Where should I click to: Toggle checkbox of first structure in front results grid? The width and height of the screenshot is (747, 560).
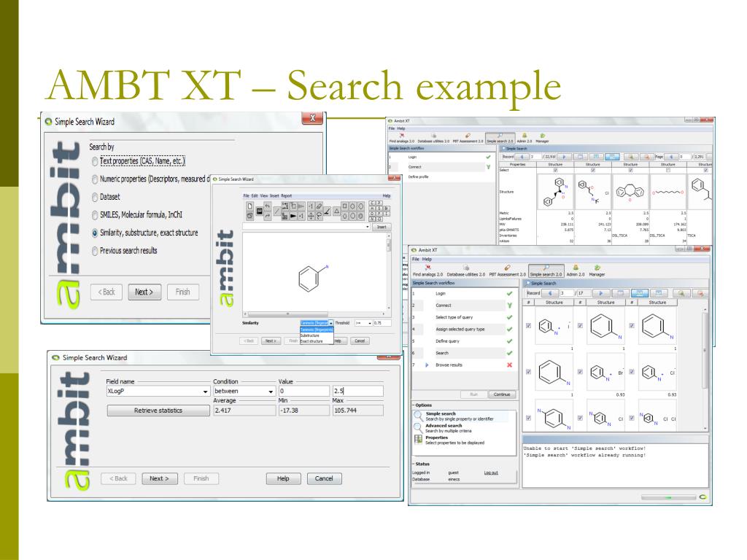[x=528, y=326]
